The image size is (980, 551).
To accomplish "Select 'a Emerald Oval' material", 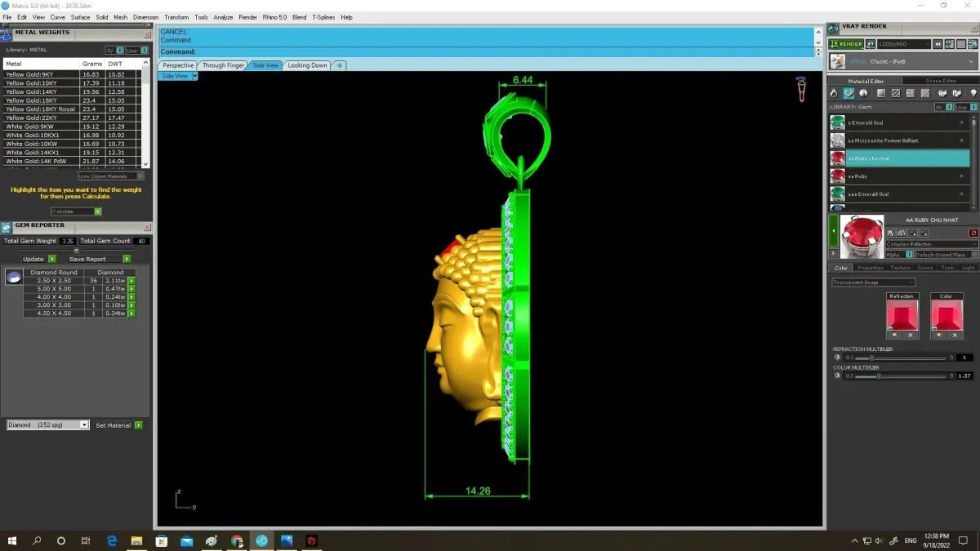I will coord(898,122).
